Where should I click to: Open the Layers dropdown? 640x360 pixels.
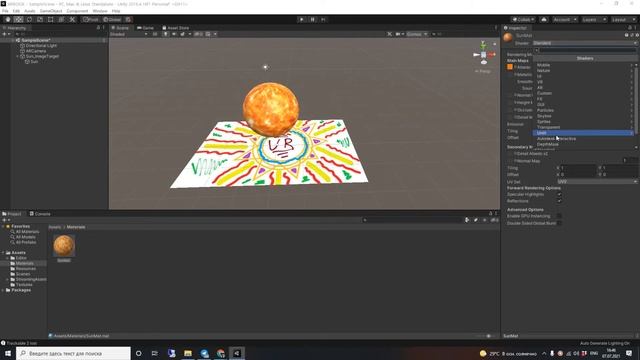click(594, 19)
